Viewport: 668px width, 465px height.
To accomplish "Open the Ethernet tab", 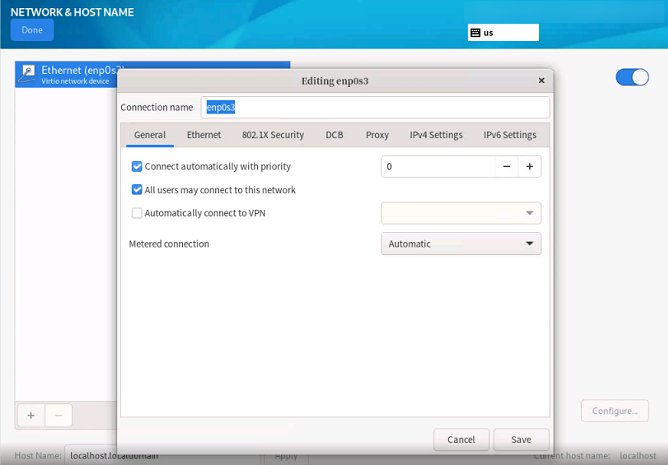I will pos(204,135).
